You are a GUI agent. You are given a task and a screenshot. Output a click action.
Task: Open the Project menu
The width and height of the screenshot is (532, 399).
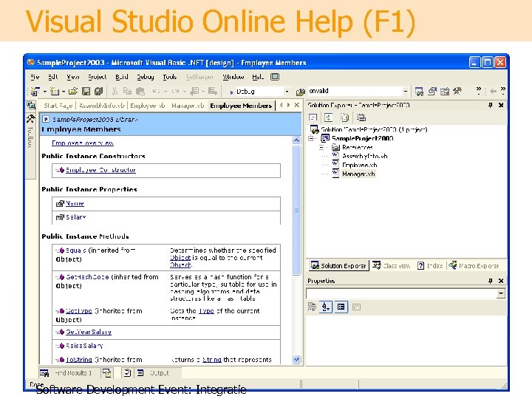98,77
